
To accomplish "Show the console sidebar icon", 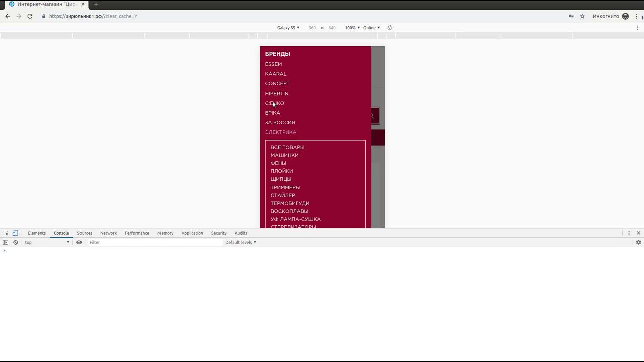I will [x=6, y=242].
